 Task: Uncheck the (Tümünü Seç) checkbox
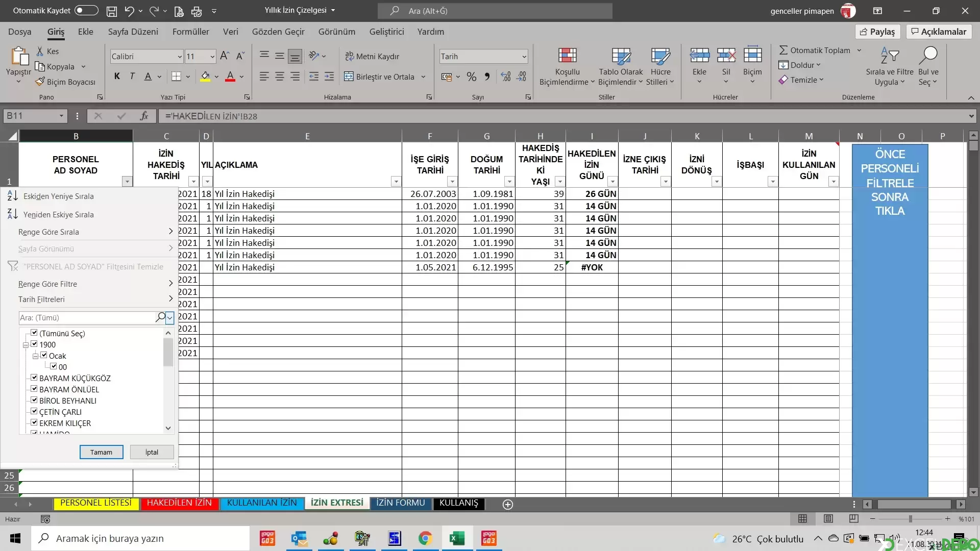[x=34, y=333]
